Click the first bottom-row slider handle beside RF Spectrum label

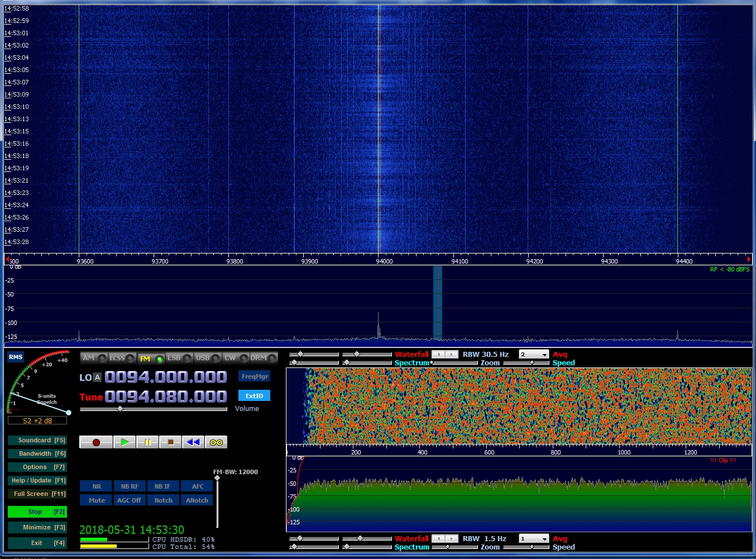pos(294,363)
